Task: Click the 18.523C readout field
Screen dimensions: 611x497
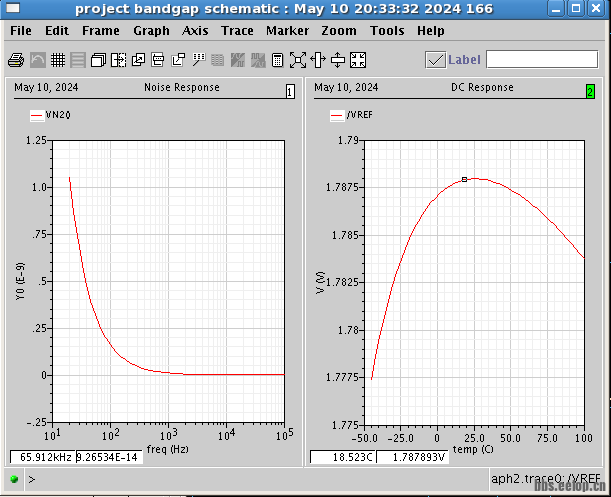Action: [x=343, y=457]
